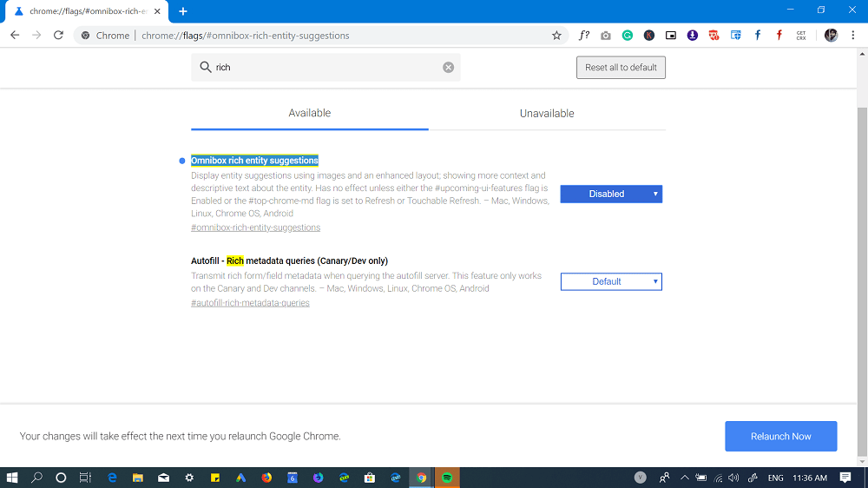868x488 pixels.
Task: Open the network Wi-Fi tray icon
Action: [x=718, y=478]
